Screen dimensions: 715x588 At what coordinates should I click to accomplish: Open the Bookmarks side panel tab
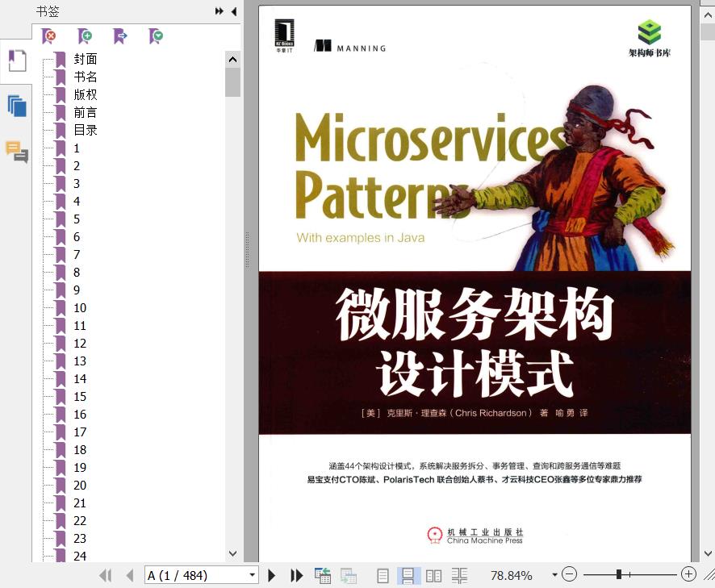tap(16, 60)
